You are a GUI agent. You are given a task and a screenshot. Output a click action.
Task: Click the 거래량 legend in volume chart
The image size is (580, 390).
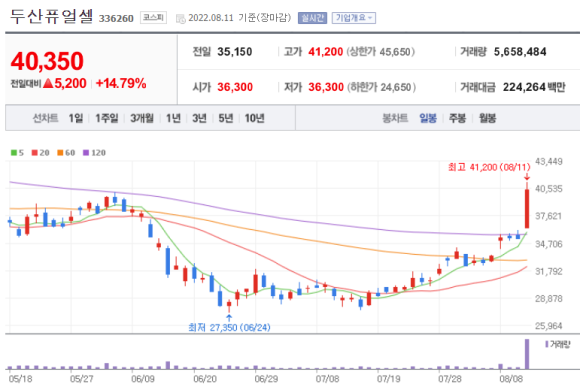tap(558, 344)
